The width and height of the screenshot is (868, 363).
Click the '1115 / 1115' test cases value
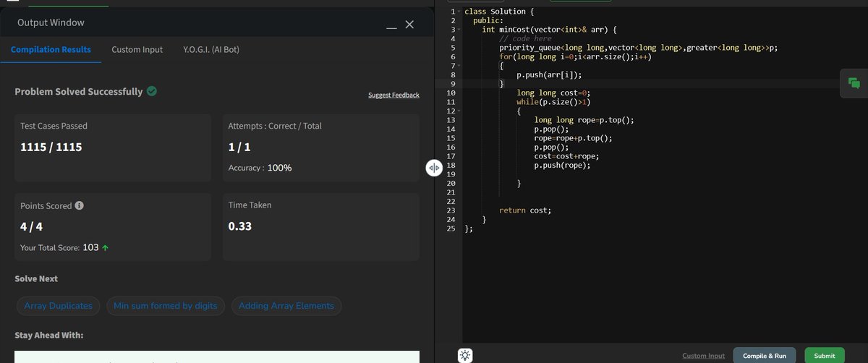[x=51, y=147]
